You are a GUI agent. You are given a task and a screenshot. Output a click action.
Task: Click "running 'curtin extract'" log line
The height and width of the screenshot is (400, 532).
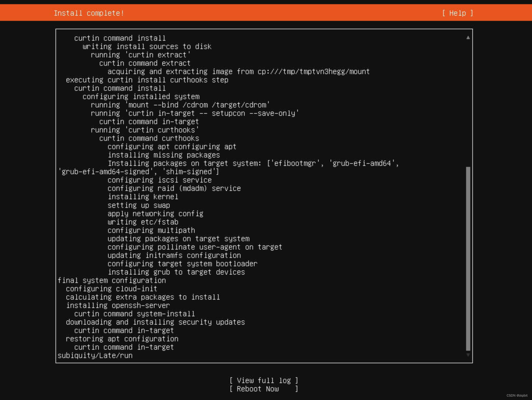[x=141, y=55]
